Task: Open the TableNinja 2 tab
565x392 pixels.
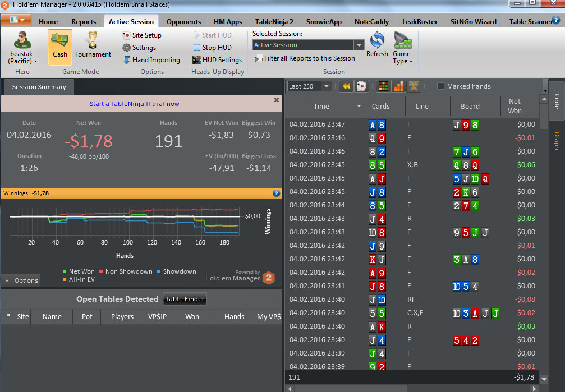Action: (274, 22)
